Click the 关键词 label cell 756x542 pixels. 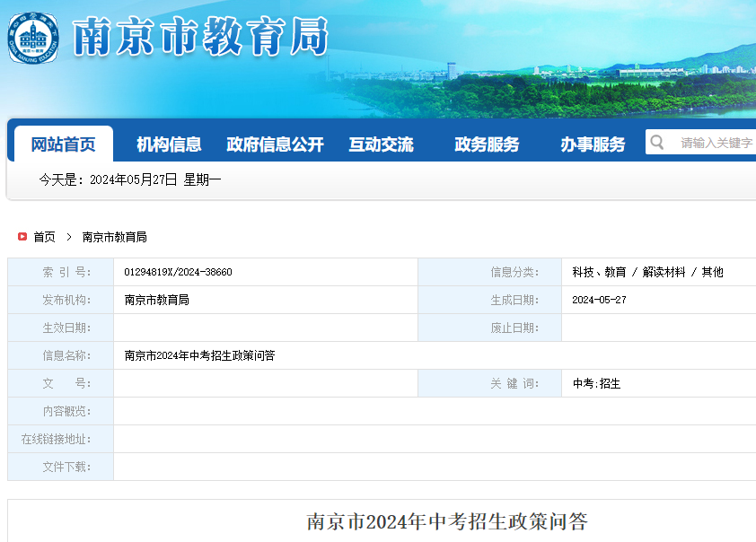click(490, 383)
